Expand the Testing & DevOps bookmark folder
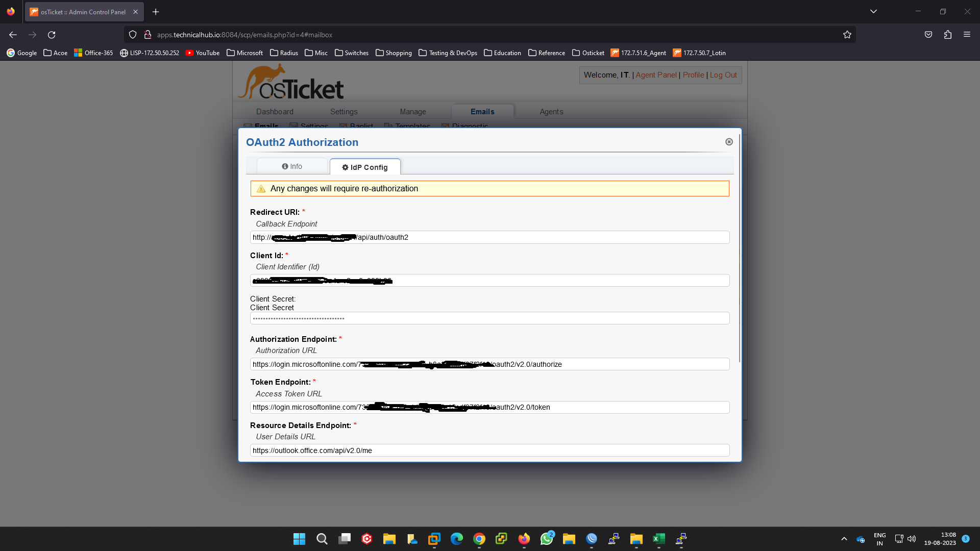The height and width of the screenshot is (551, 980). point(448,53)
